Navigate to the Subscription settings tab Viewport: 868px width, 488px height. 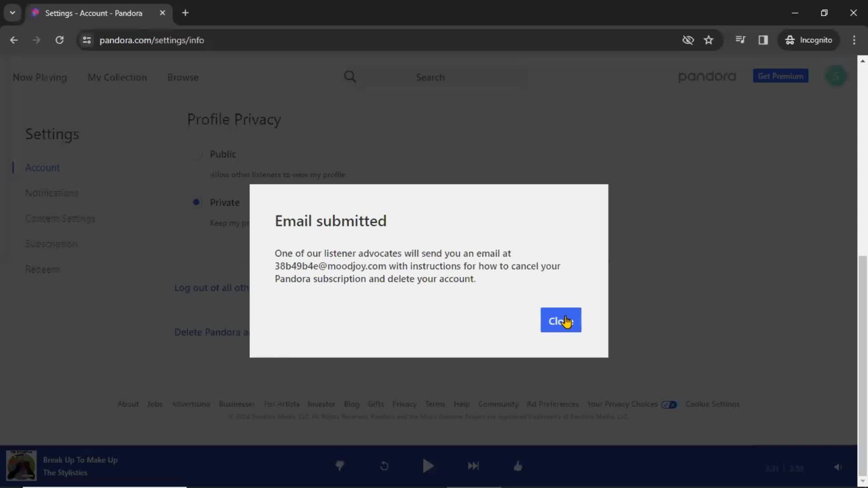click(51, 244)
